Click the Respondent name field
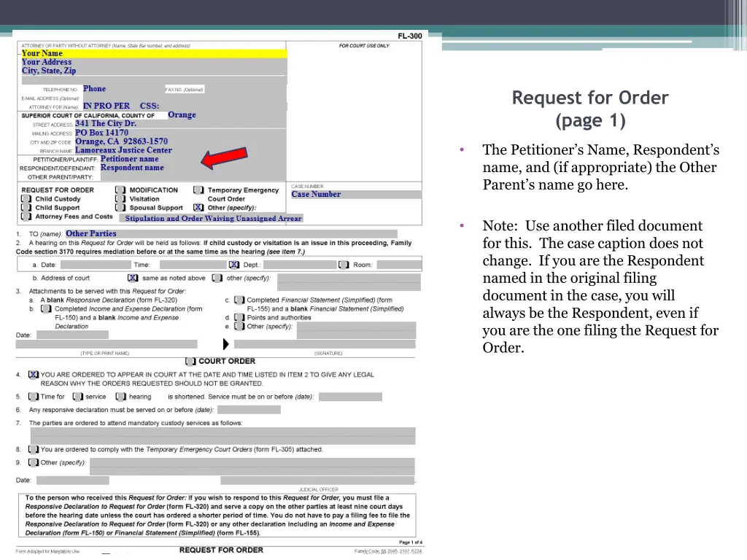This screenshot has width=747, height=560. click(193, 168)
